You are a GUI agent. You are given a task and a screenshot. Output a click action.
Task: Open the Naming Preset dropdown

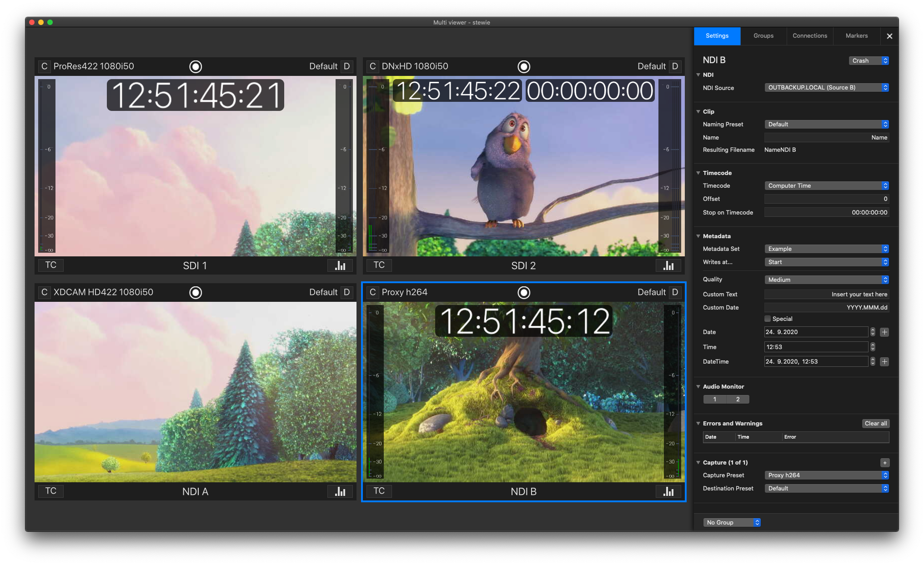pos(827,125)
